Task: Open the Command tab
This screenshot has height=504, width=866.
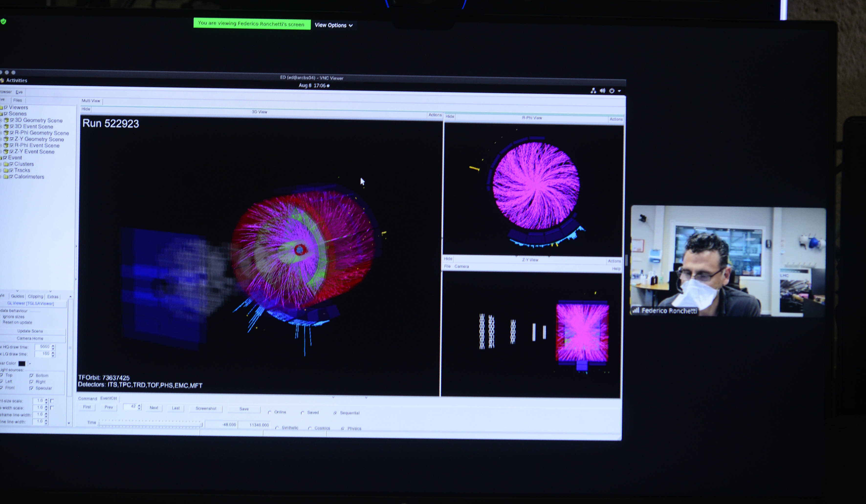Action: click(88, 399)
